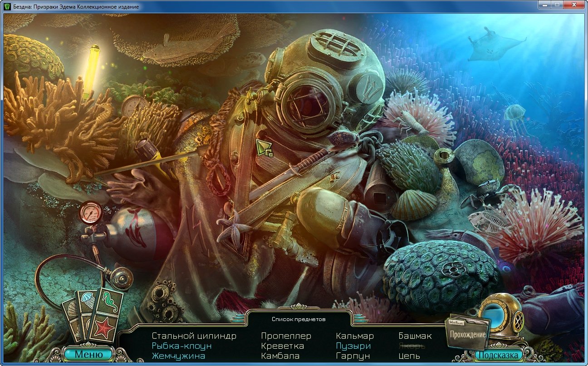Click the 'Гарпун' list entry
588x366 pixels.
click(353, 356)
